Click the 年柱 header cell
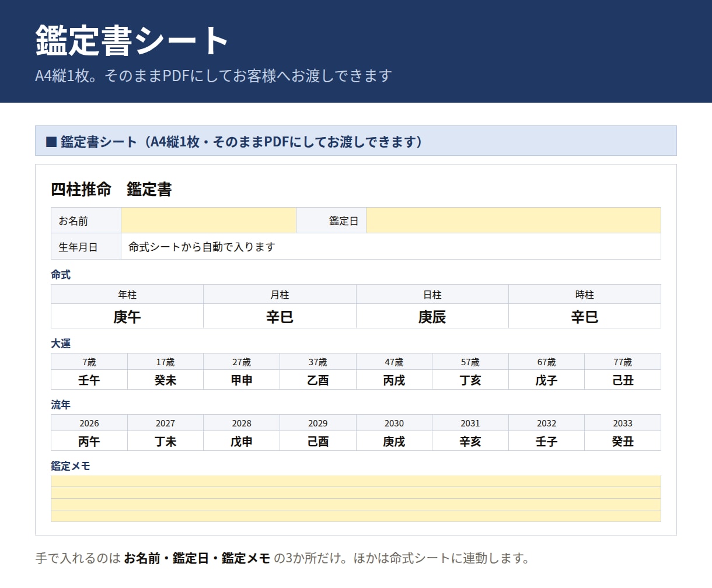712x588 pixels. [x=127, y=295]
